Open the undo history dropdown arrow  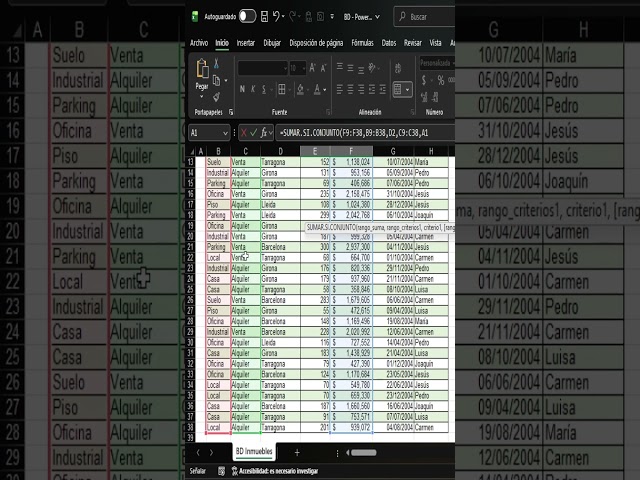(x=283, y=17)
